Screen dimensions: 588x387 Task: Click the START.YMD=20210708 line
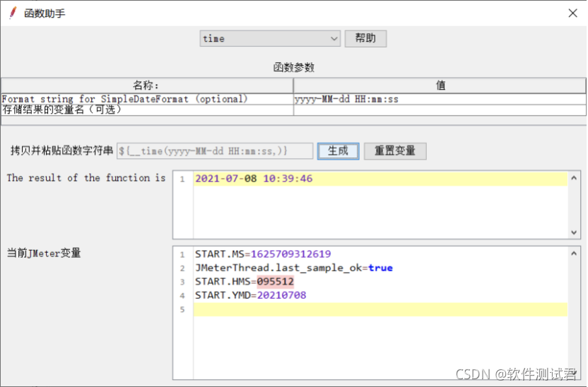(250, 295)
